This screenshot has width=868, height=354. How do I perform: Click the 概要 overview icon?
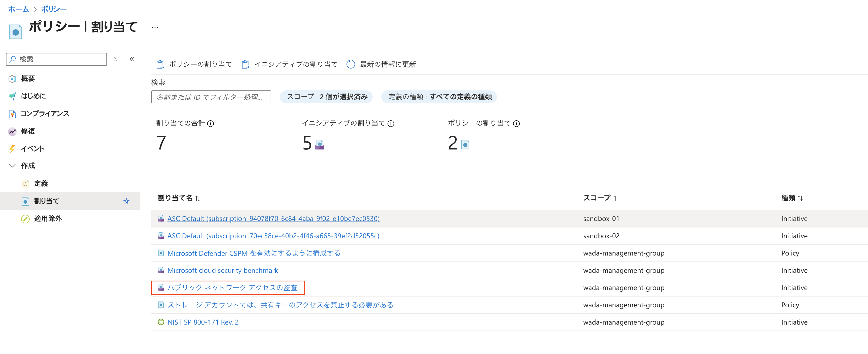pos(12,79)
